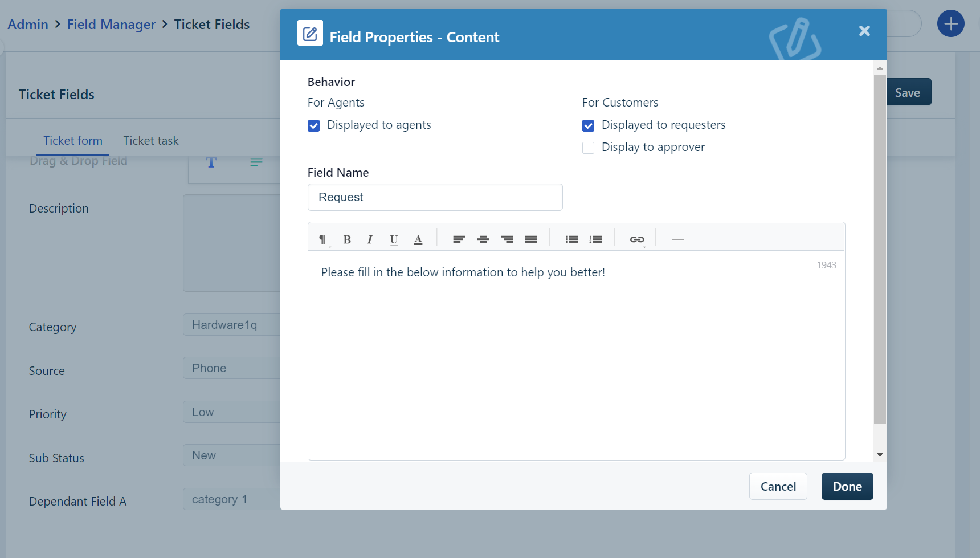Click the Field Name input
Image resolution: width=980 pixels, height=558 pixels.
435,197
